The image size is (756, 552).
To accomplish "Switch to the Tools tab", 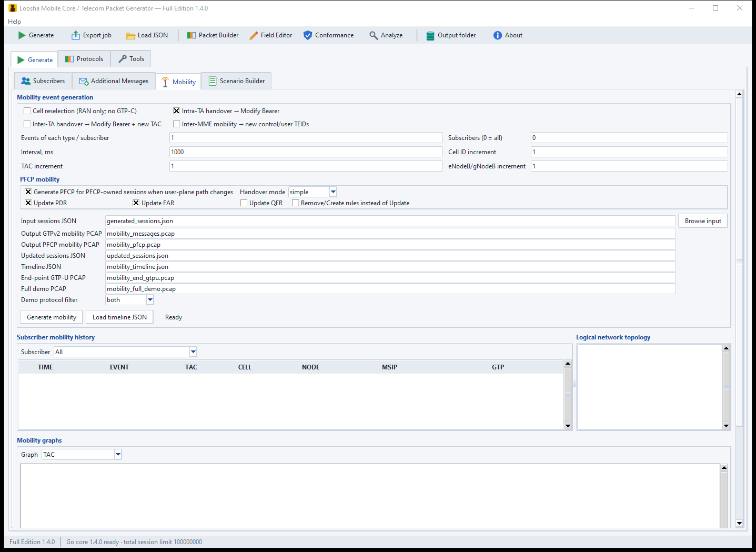I will click(x=131, y=59).
